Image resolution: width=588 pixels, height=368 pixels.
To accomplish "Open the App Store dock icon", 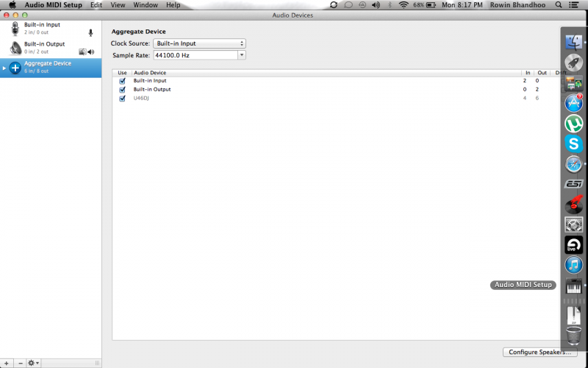I will 573,103.
